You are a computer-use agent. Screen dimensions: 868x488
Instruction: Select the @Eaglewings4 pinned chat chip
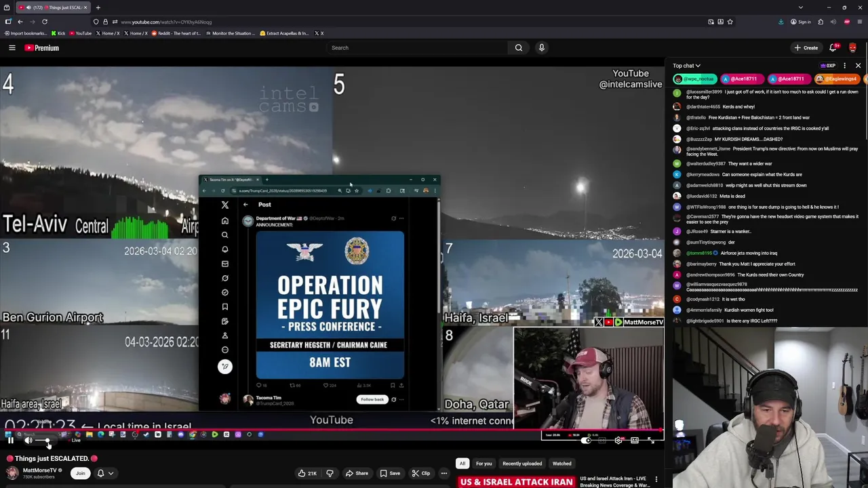pos(836,79)
